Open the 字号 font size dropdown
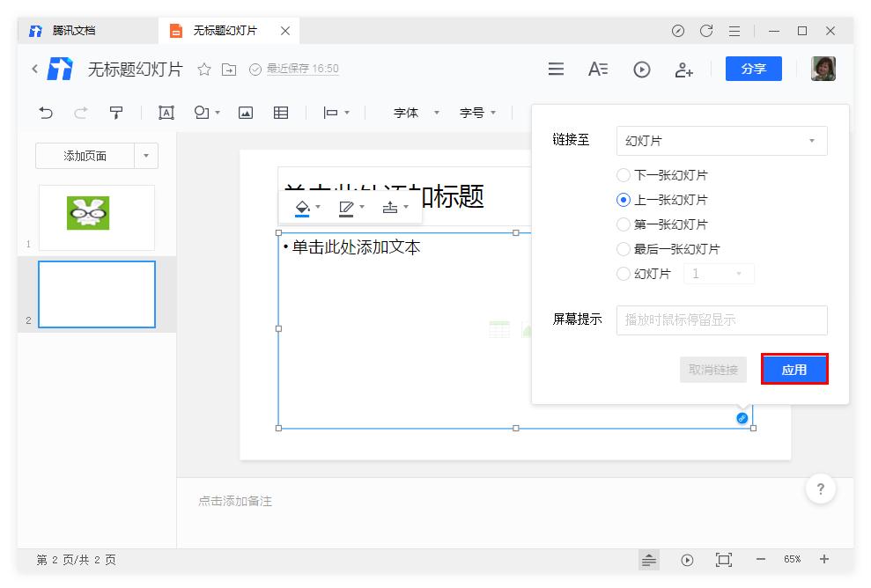This screenshot has height=588, width=871. pos(478,113)
